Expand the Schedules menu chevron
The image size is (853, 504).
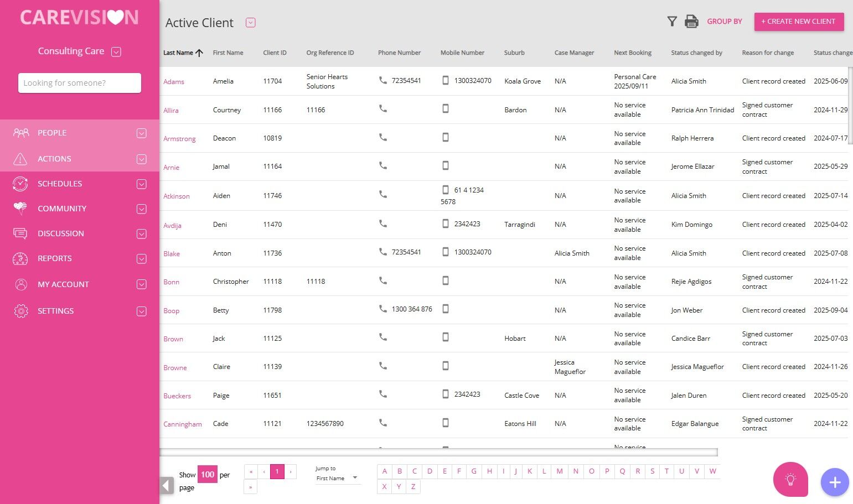pyautogui.click(x=142, y=184)
